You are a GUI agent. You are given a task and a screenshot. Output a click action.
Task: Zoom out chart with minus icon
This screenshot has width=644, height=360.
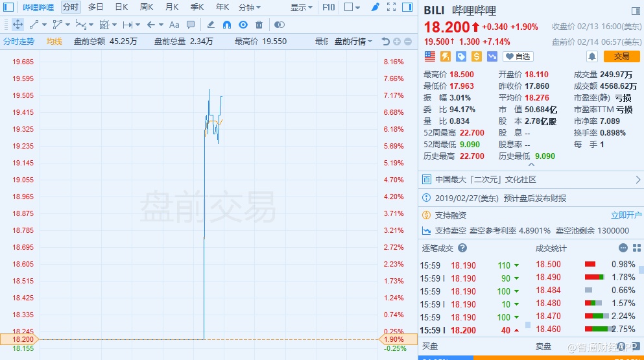408,41
